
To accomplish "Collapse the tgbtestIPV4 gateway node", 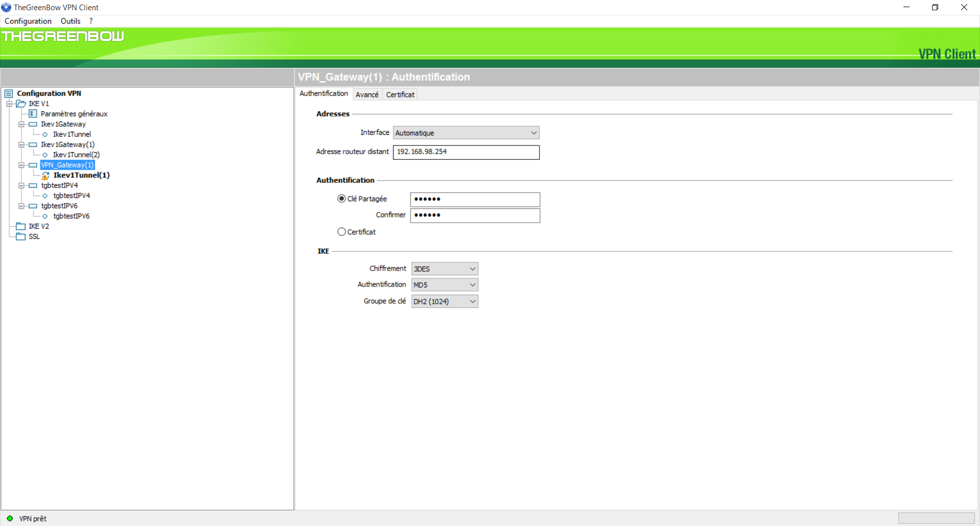I will [x=21, y=185].
